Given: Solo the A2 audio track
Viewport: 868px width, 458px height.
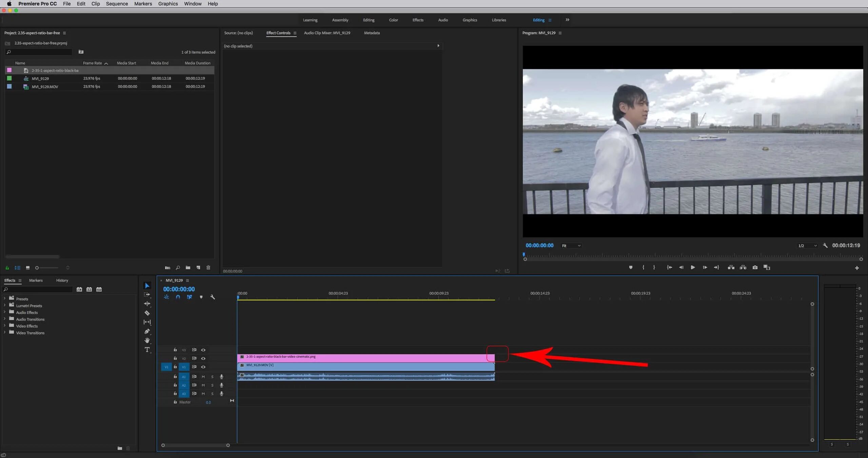Looking at the screenshot, I should pyautogui.click(x=213, y=385).
